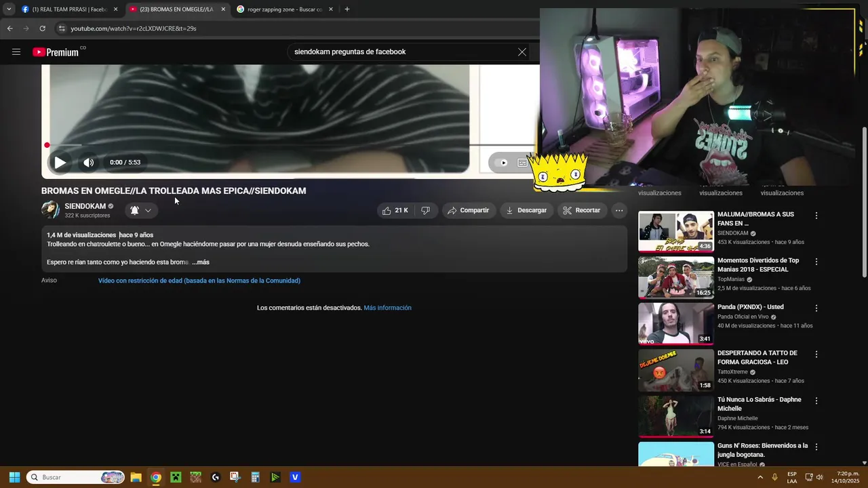
Task: Open a new browser tab
Action: (x=347, y=9)
